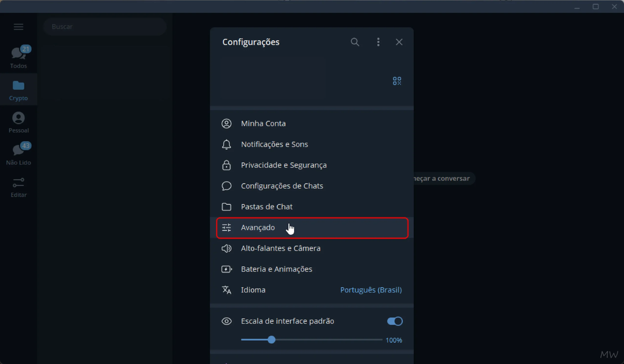The width and height of the screenshot is (624, 364).
Task: Open Configurações de Chats
Action: click(x=312, y=186)
